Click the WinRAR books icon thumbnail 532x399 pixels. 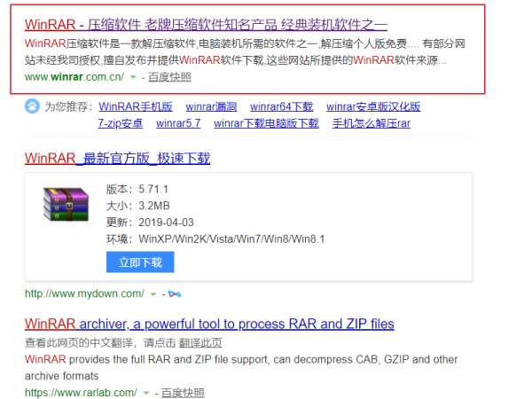click(66, 204)
